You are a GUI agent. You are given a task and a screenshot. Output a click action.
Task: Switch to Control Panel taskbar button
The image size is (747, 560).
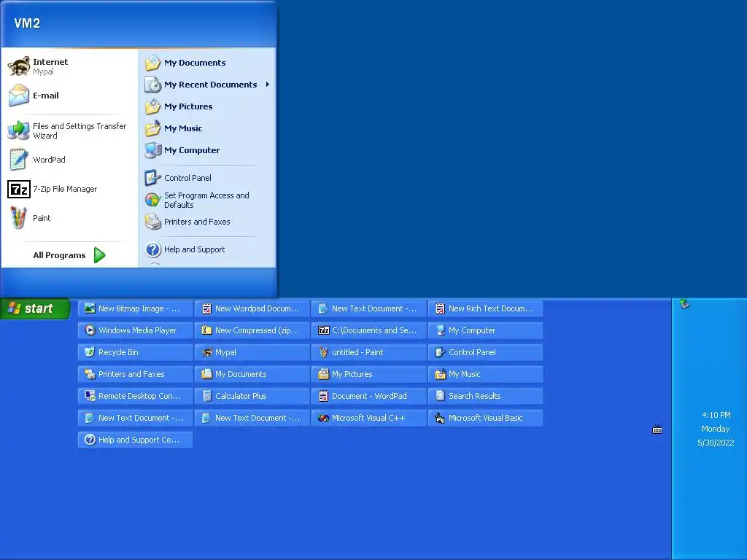(x=486, y=352)
